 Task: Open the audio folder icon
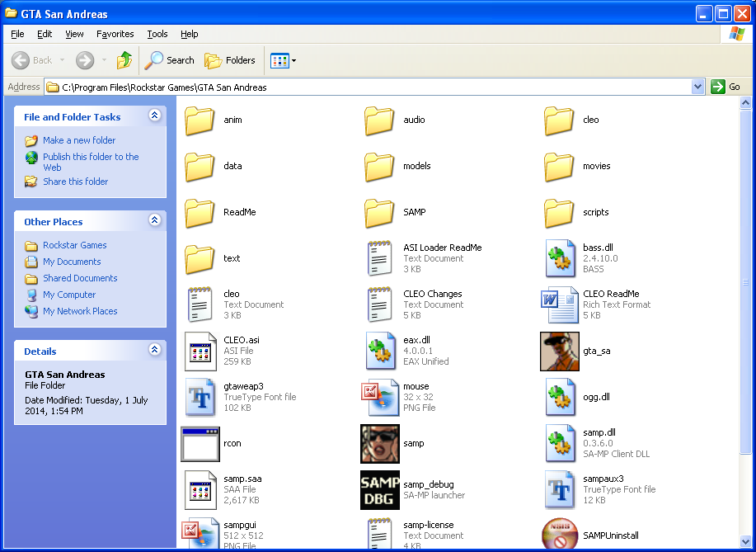(x=379, y=120)
